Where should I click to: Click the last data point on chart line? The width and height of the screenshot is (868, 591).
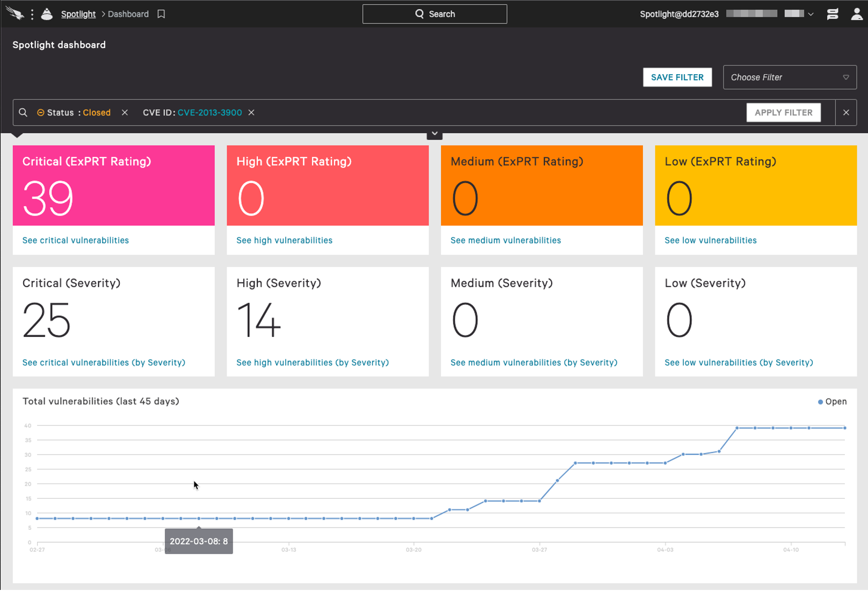(845, 428)
